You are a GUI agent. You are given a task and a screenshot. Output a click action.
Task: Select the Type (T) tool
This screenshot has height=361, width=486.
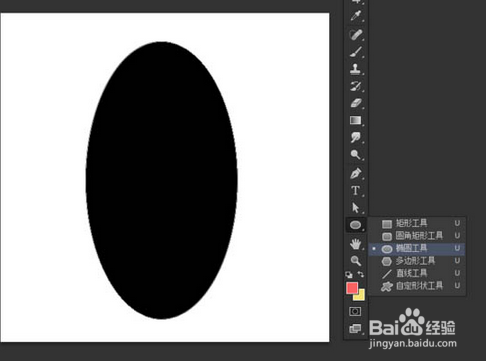tap(355, 191)
